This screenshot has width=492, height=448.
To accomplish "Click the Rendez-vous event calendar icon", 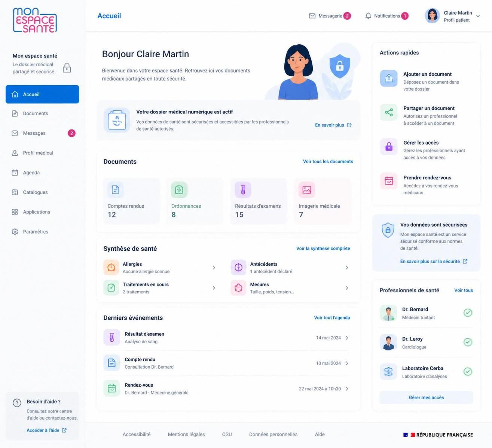I will pos(111,388).
